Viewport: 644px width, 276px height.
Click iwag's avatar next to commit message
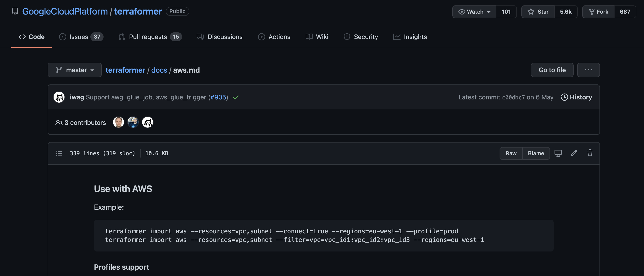point(59,97)
